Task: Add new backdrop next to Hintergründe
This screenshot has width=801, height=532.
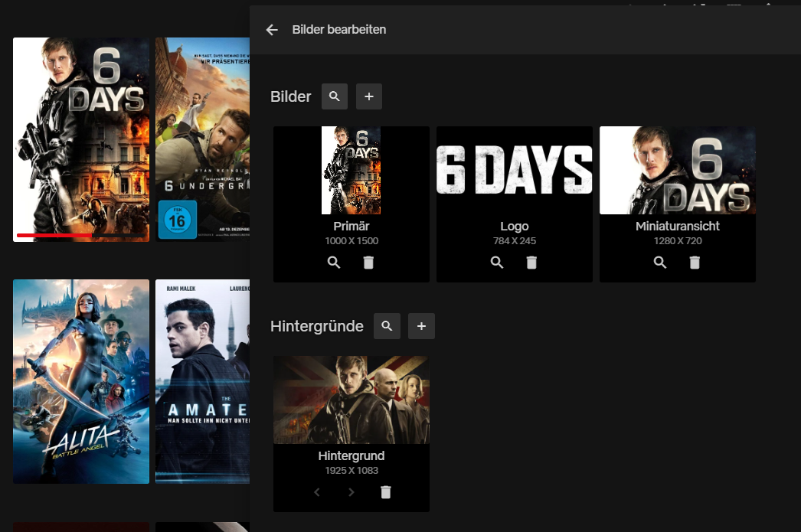Action: coord(421,326)
